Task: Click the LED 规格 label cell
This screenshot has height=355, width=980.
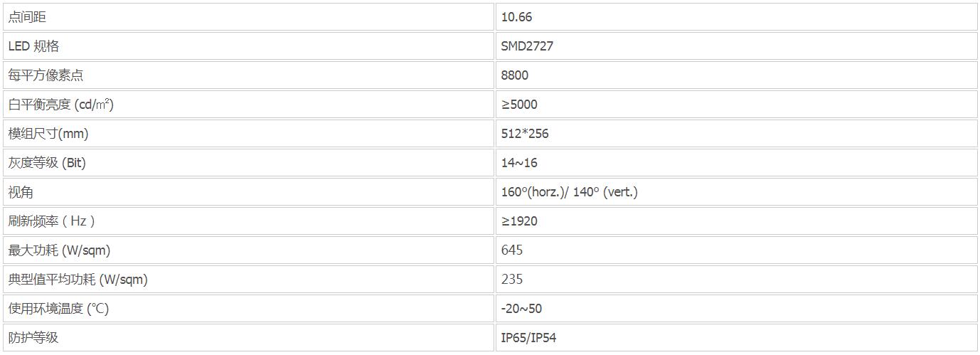Action: click(248, 46)
